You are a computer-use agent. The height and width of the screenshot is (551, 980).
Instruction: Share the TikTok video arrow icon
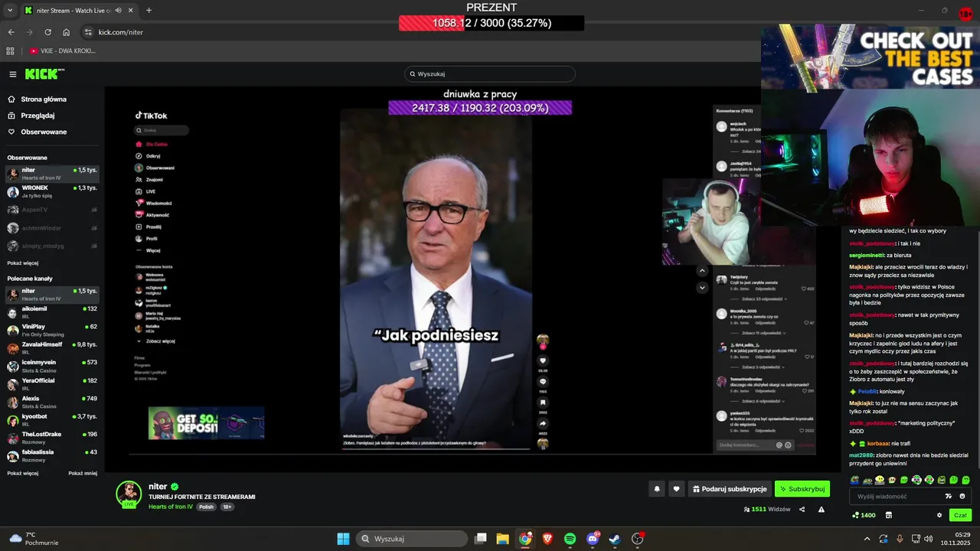[x=543, y=422]
